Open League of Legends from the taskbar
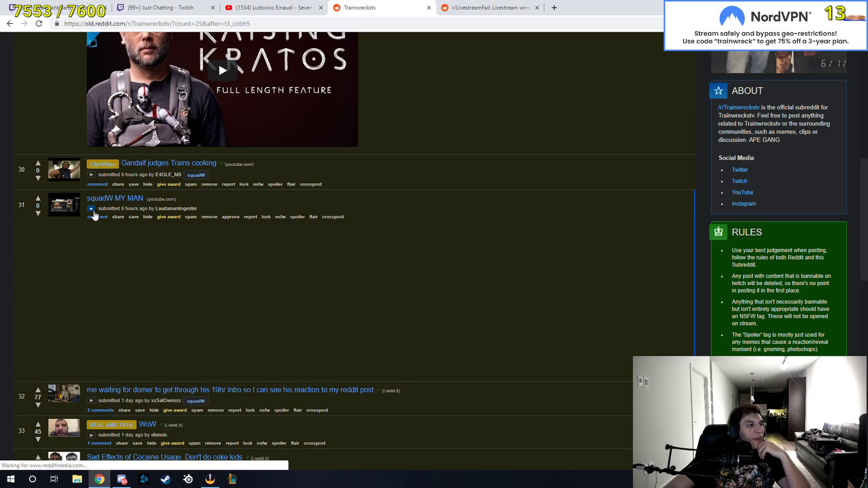The image size is (868, 488). tap(232, 479)
